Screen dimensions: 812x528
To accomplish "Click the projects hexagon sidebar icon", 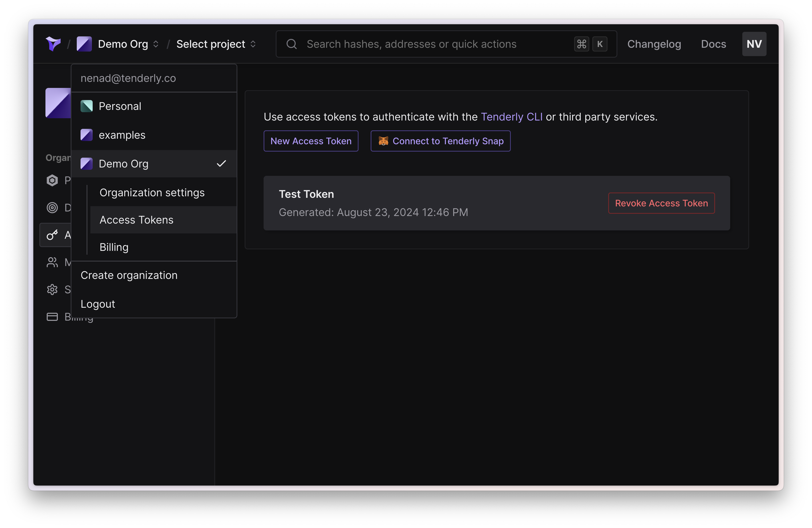I will (x=52, y=180).
